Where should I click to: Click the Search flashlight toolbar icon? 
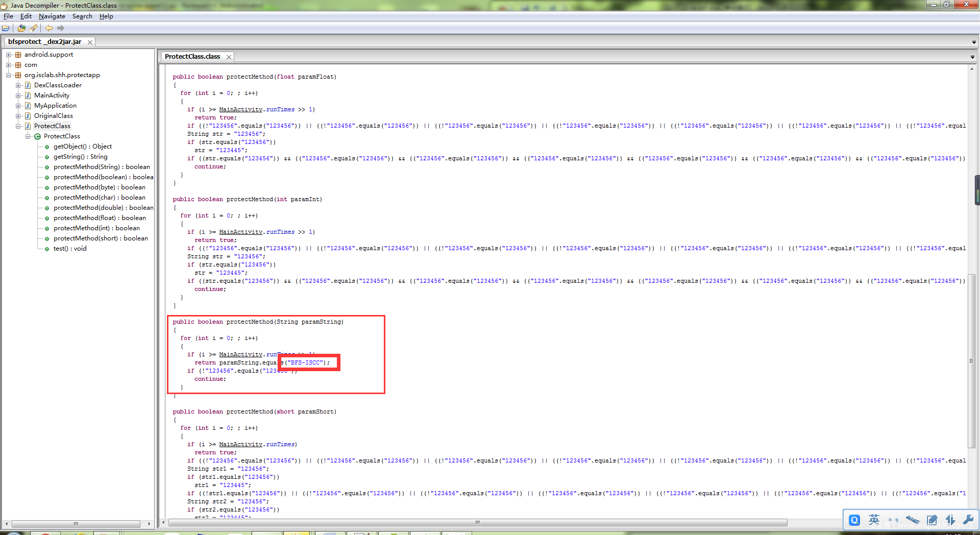pos(34,28)
